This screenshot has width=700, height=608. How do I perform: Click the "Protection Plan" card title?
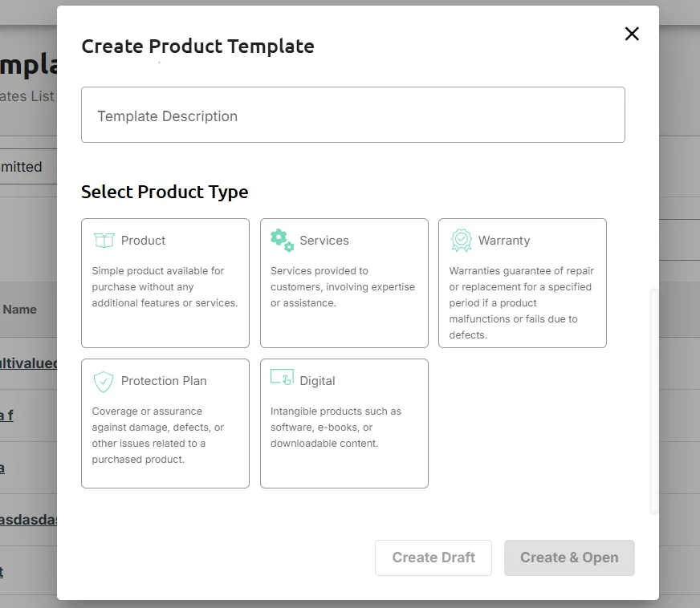pyautogui.click(x=164, y=381)
